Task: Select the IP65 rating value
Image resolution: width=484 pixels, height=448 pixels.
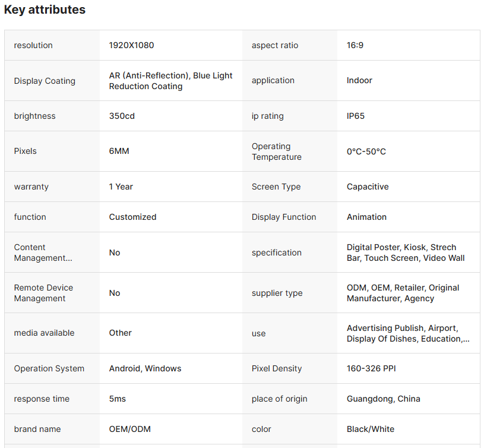Action: point(356,116)
